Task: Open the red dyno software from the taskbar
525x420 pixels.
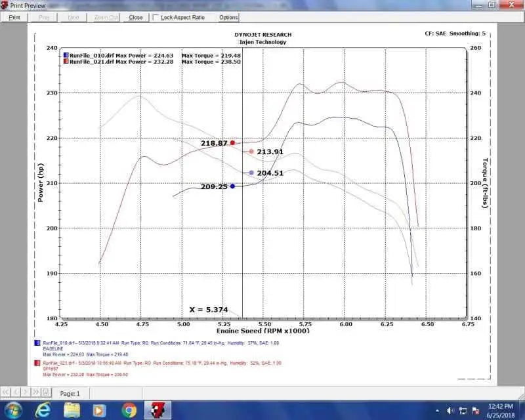Action: coord(156,410)
